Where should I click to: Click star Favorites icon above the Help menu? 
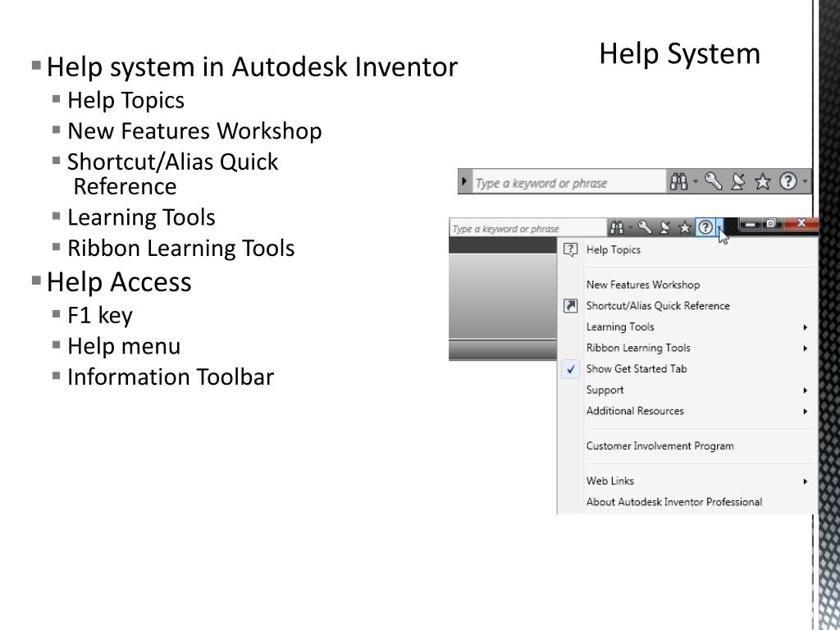[685, 228]
